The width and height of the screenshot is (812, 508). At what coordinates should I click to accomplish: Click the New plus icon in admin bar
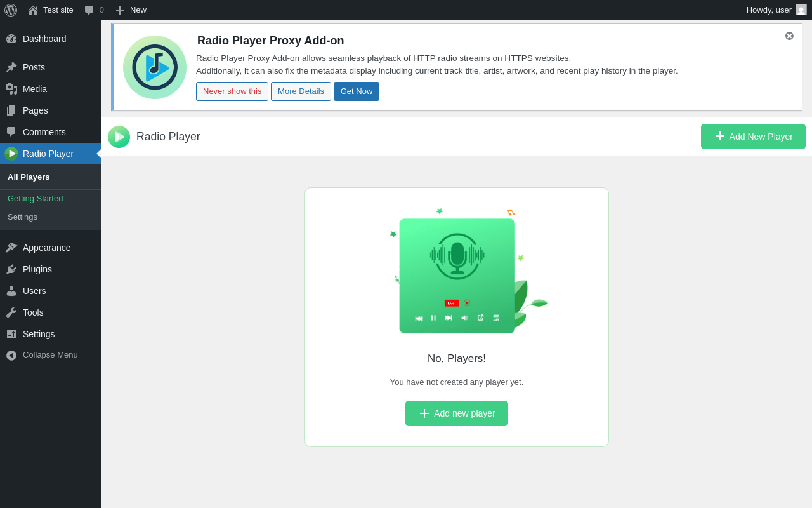(120, 10)
